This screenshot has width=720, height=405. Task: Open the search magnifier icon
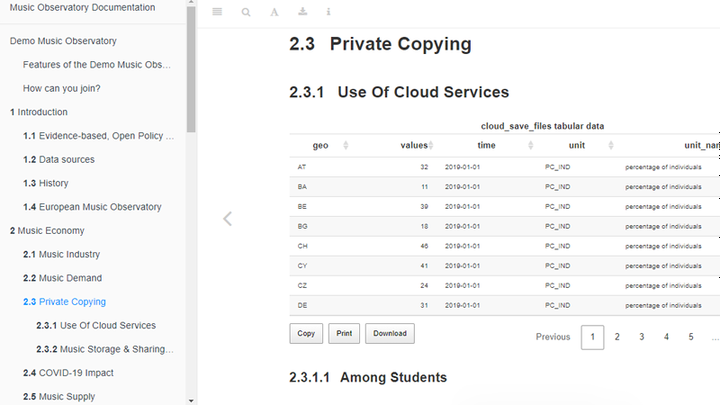click(246, 13)
